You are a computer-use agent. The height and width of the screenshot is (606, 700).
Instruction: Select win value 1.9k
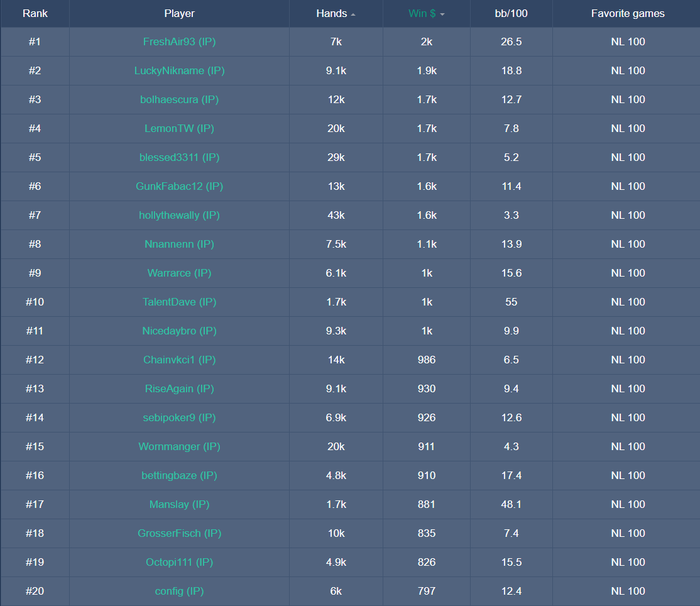426,71
